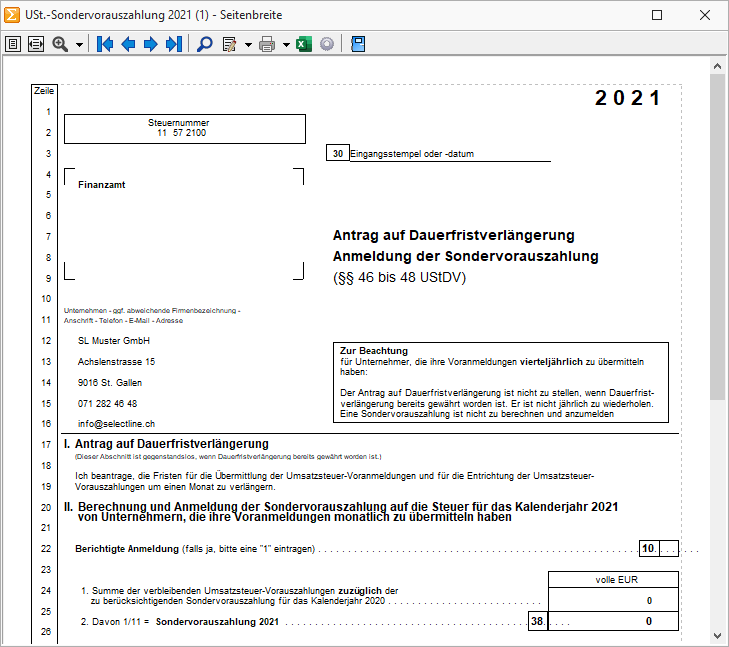Click the full page view icon
The width and height of the screenshot is (729, 647).
pyautogui.click(x=13, y=44)
